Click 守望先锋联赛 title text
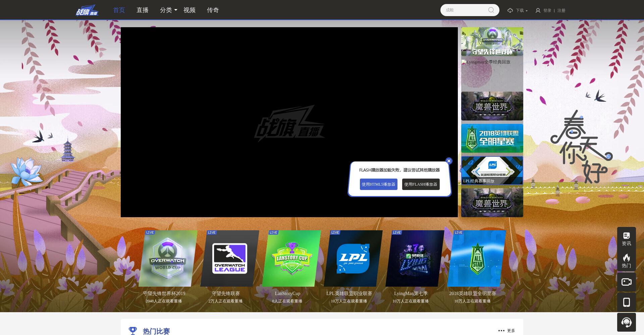The width and height of the screenshot is (644, 335). coord(226,293)
